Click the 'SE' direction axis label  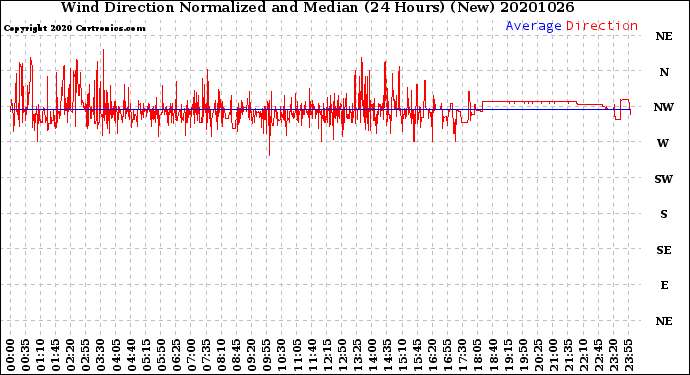[x=664, y=250]
